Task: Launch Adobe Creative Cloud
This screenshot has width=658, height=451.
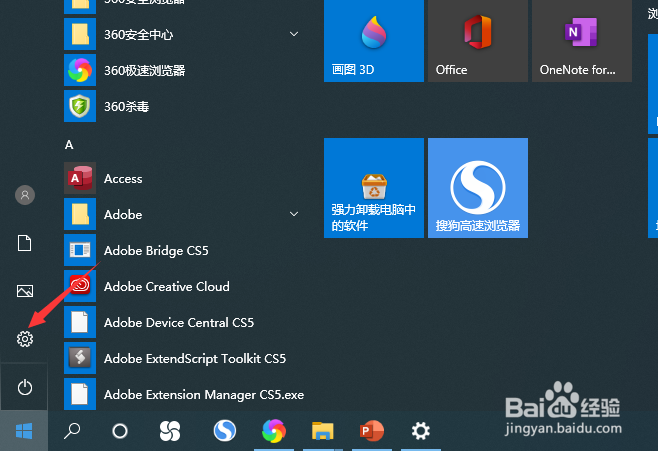Action: (185, 287)
